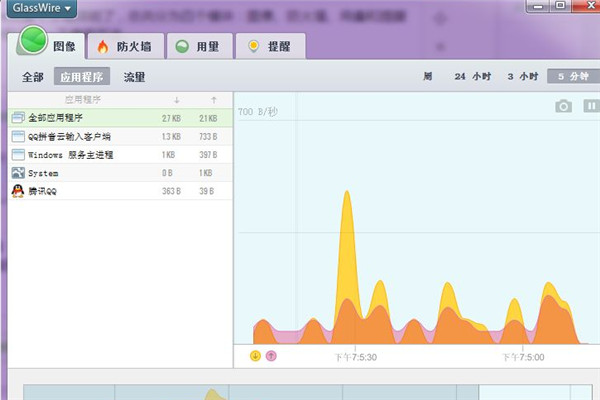Sort by the 应用程序 column header
The height and width of the screenshot is (400, 600).
coord(83,100)
